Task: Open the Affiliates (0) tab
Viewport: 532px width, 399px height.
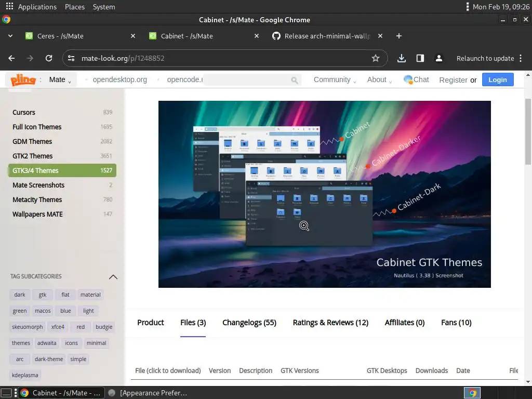Action: pyautogui.click(x=404, y=323)
